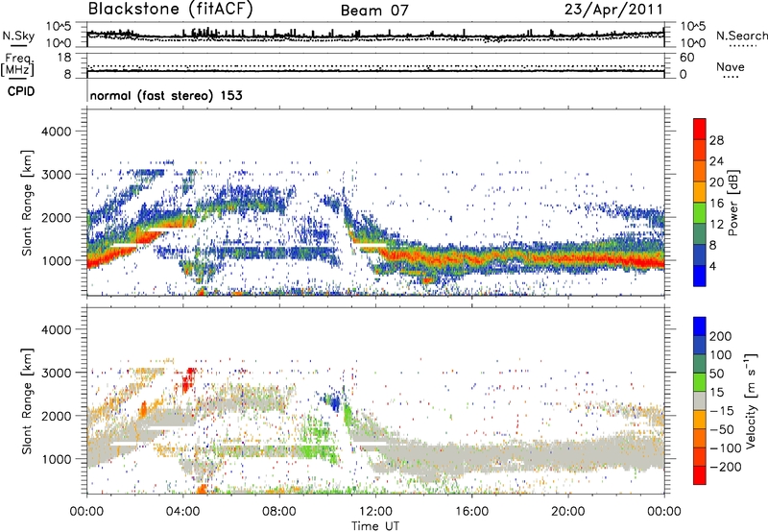Click the power panel 'Slant Range [km]' label
This screenshot has height=532, width=768.
(27, 203)
